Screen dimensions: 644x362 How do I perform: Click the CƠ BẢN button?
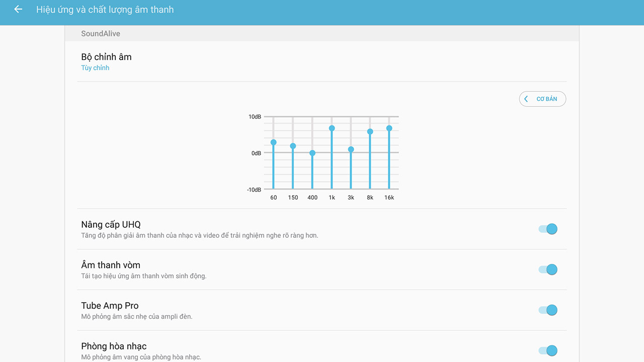542,99
